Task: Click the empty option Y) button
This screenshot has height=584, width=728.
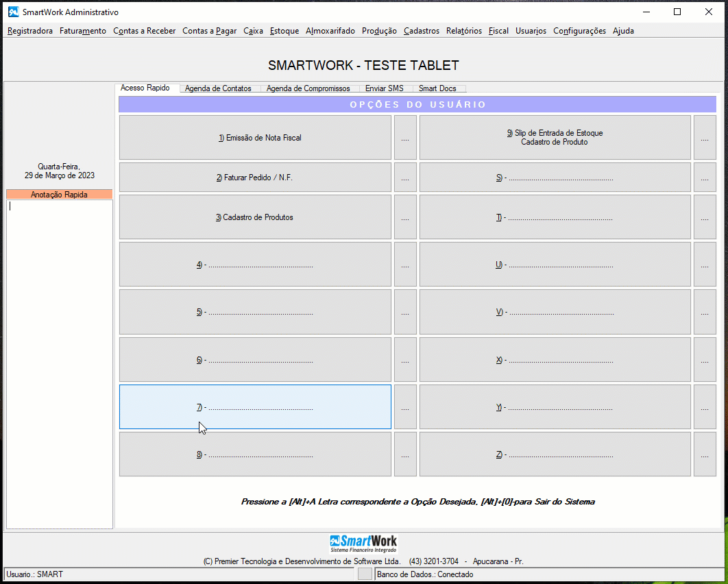Action: click(555, 406)
